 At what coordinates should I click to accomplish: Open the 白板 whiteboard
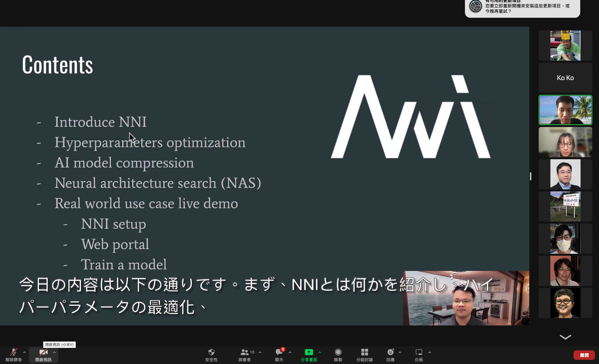[x=419, y=355]
